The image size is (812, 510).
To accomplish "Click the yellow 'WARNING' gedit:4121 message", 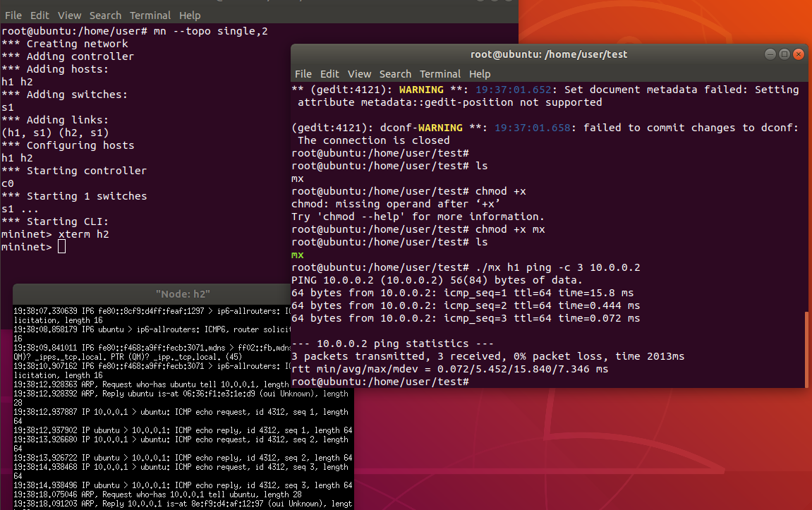I will point(421,90).
